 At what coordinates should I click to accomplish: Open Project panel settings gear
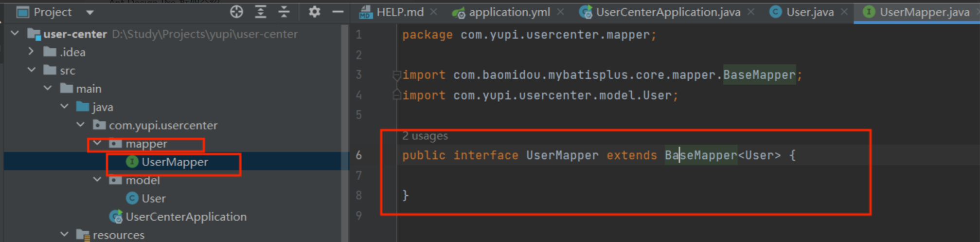[314, 12]
